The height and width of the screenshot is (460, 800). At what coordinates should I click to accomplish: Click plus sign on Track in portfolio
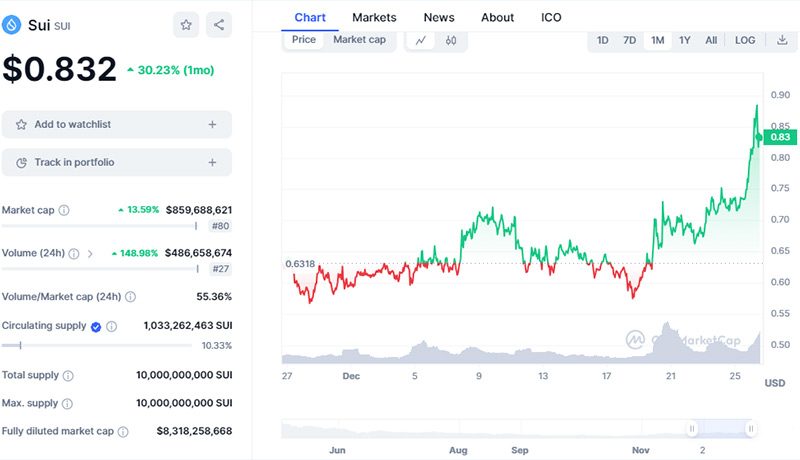(212, 162)
